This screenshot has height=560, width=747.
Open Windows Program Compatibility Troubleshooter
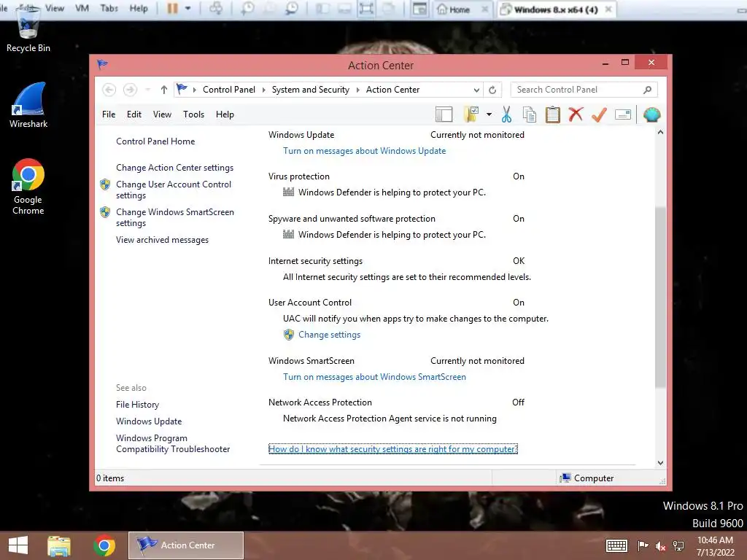coord(172,443)
